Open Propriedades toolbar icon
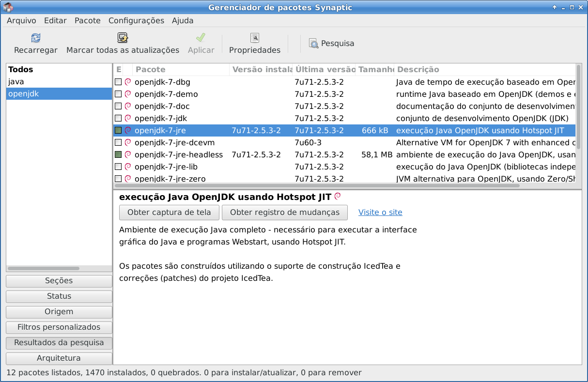588x382 pixels. 255,38
